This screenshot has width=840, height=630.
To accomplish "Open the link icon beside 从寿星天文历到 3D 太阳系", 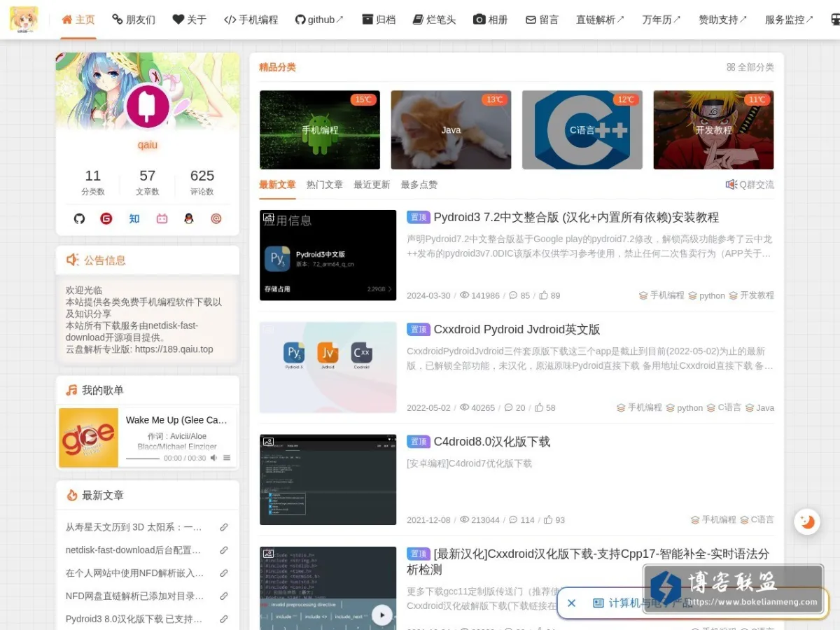I will coord(224,527).
